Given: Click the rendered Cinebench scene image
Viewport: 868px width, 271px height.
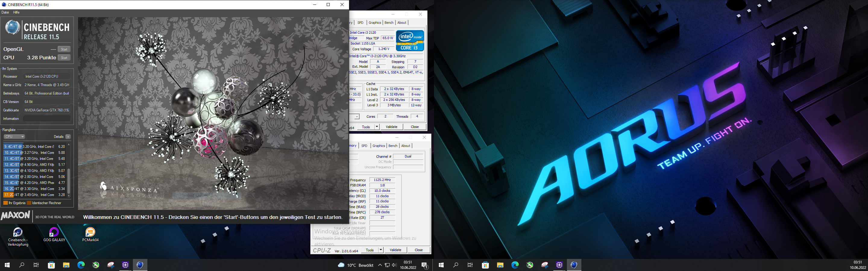Looking at the screenshot, I should pyautogui.click(x=213, y=114).
